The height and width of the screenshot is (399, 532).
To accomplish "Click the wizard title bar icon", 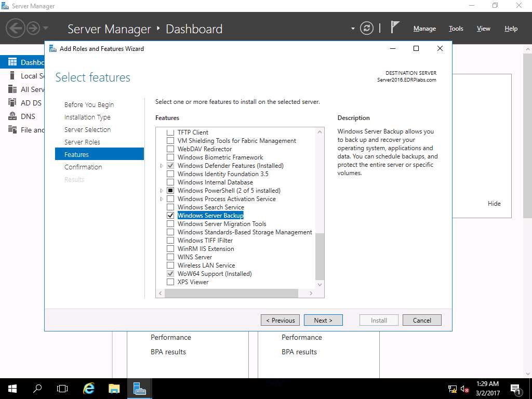I will [x=53, y=48].
